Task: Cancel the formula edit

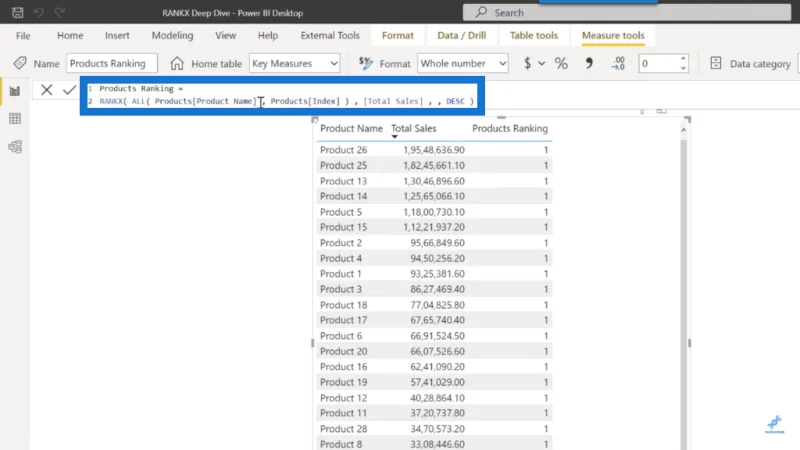Action: (46, 90)
